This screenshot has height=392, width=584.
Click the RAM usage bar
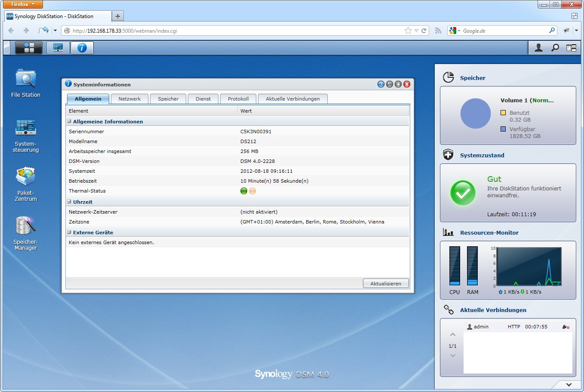pos(472,266)
